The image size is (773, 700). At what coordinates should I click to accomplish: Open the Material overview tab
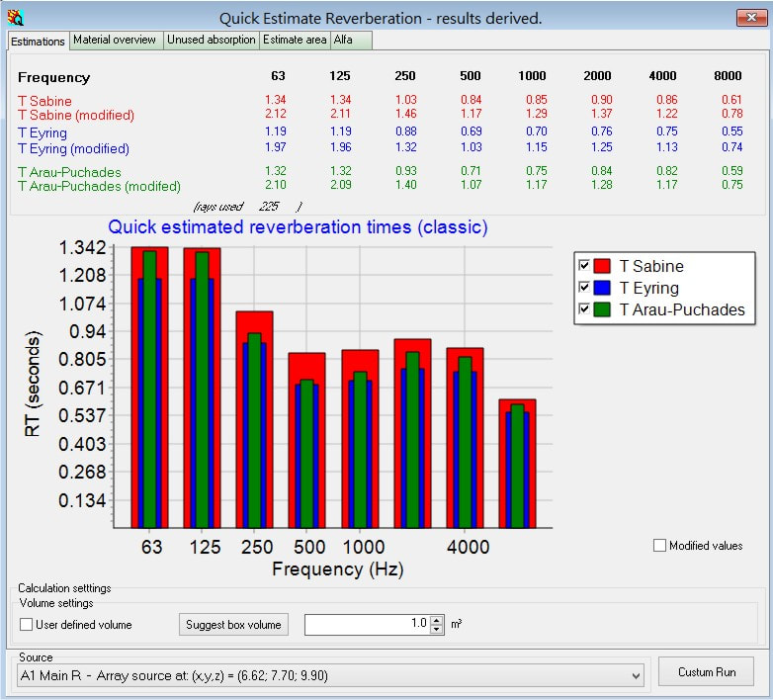[115, 40]
